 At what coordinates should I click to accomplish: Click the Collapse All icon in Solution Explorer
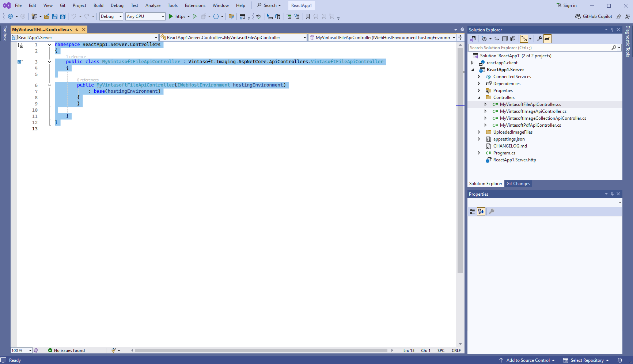(505, 39)
